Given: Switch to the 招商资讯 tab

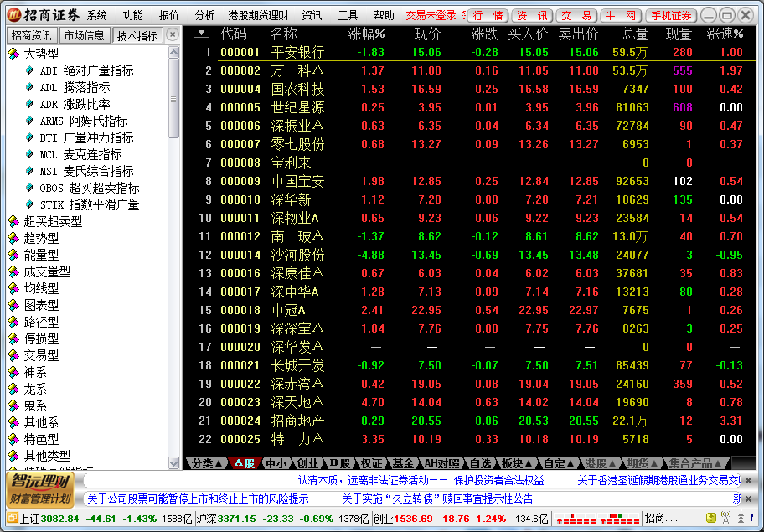Looking at the screenshot, I should pos(31,35).
